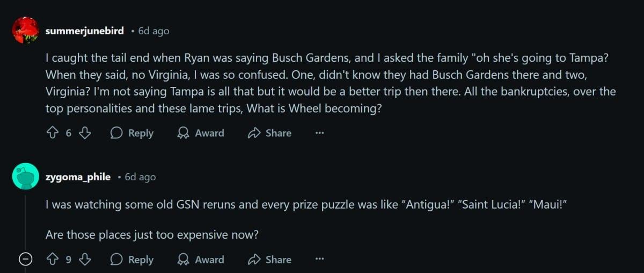
Task: Open zygoma_phile's user profile link
Action: 78,176
